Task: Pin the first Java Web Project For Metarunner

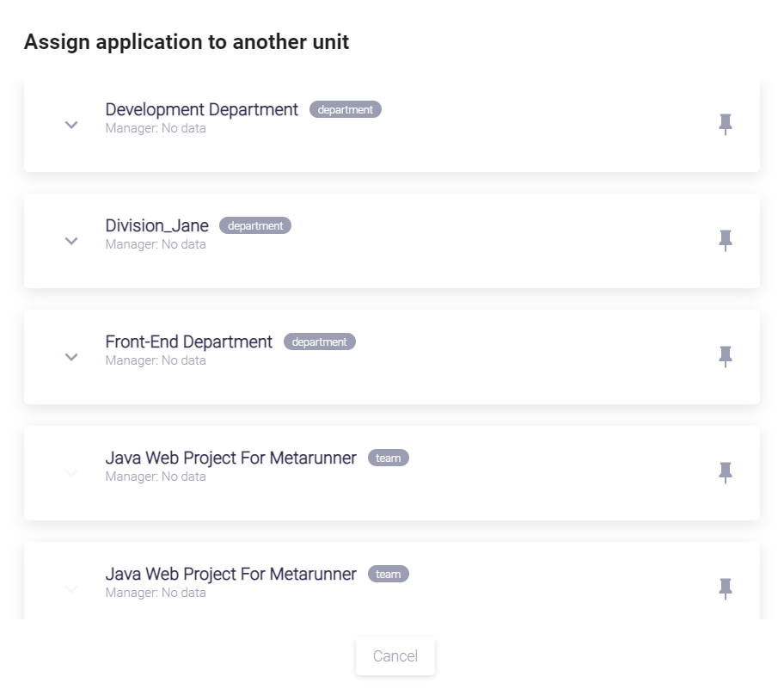Action: (725, 473)
